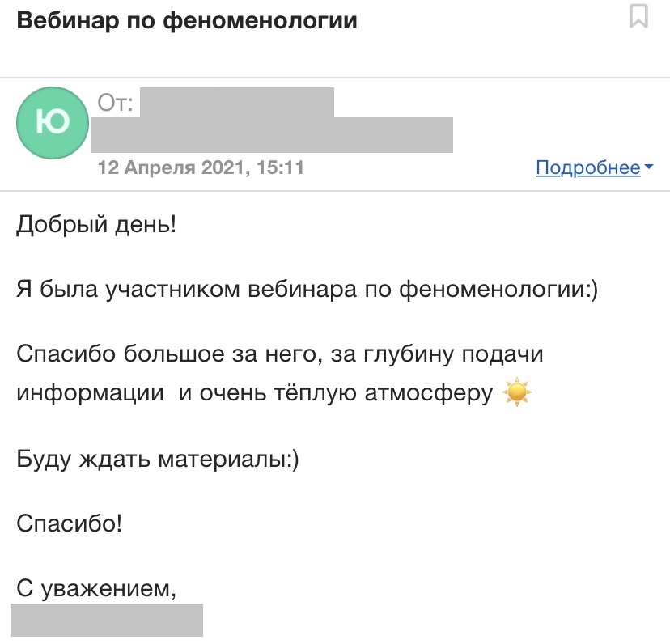Image resolution: width=670 pixels, height=644 pixels.
Task: Click the standalone "Спасибо!" line
Action: (x=70, y=523)
